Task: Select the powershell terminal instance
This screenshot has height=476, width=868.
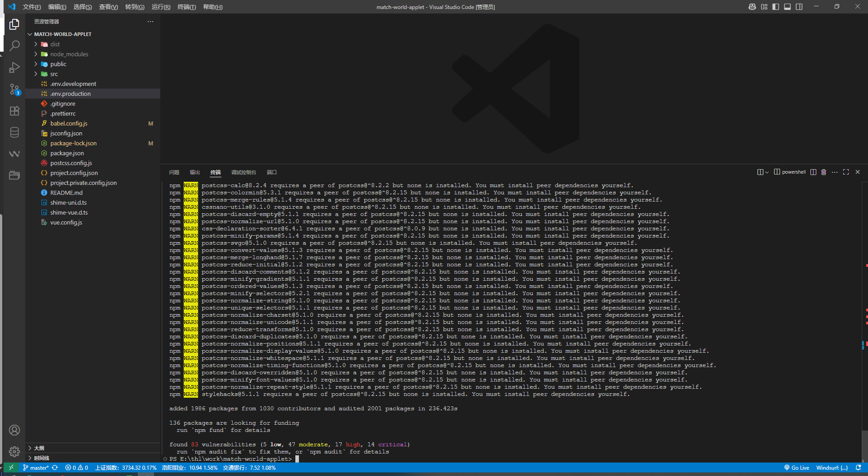Action: 790,172
